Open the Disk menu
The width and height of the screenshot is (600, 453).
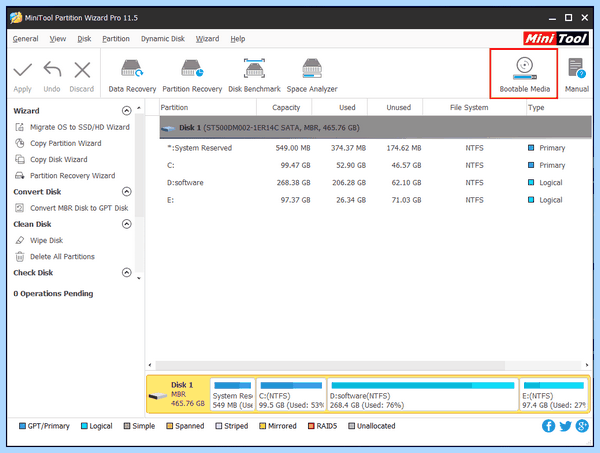[84, 39]
